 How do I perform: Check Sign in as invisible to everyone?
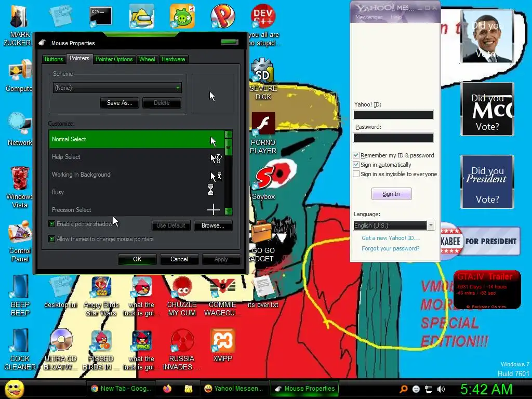coord(356,174)
